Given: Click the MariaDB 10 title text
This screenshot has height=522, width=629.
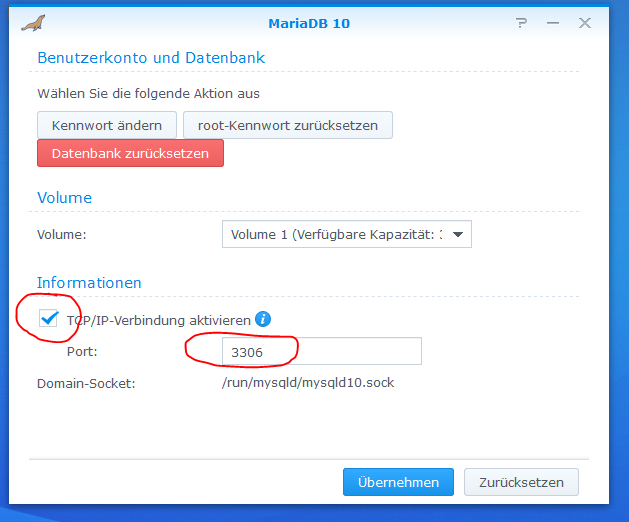Looking at the screenshot, I should (309, 24).
